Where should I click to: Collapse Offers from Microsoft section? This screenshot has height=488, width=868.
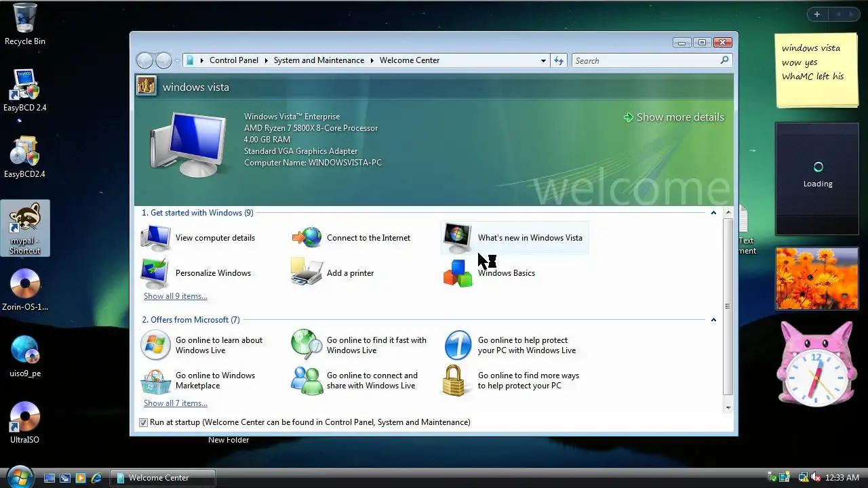(x=713, y=320)
